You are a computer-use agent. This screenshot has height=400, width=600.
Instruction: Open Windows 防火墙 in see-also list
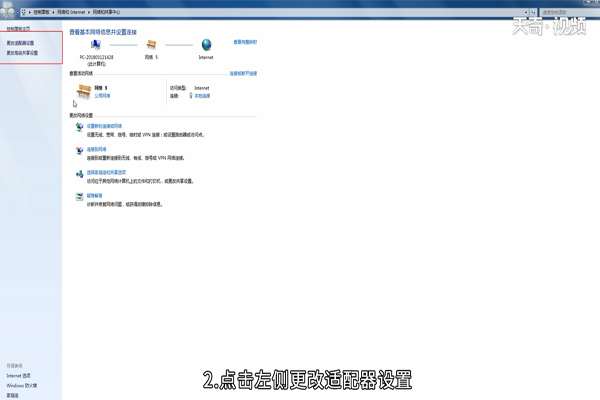22,385
